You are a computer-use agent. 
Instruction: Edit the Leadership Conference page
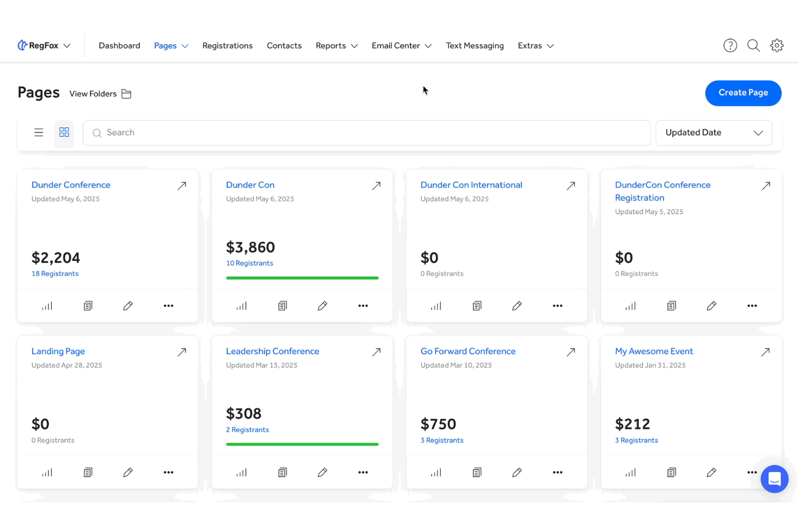[x=322, y=472]
